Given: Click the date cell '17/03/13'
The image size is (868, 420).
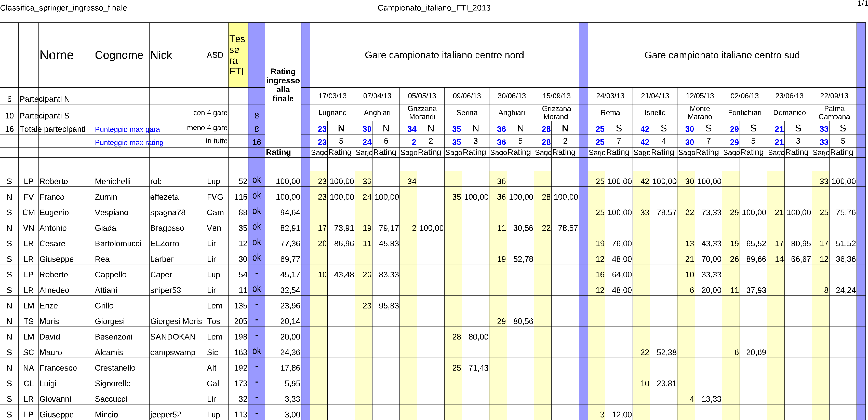Looking at the screenshot, I should pos(332,96).
